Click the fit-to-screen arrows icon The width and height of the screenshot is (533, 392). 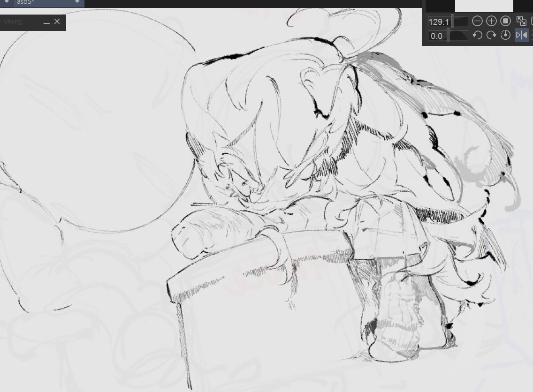click(521, 21)
